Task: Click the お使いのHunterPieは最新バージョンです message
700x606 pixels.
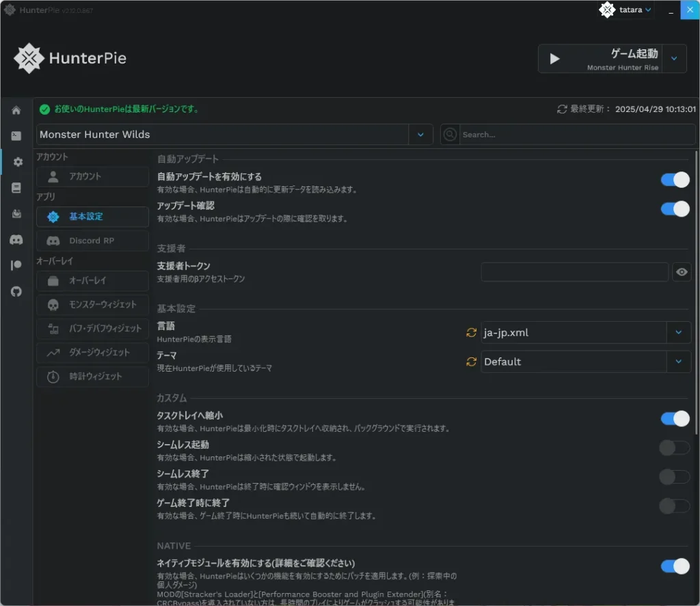Action: (x=126, y=109)
